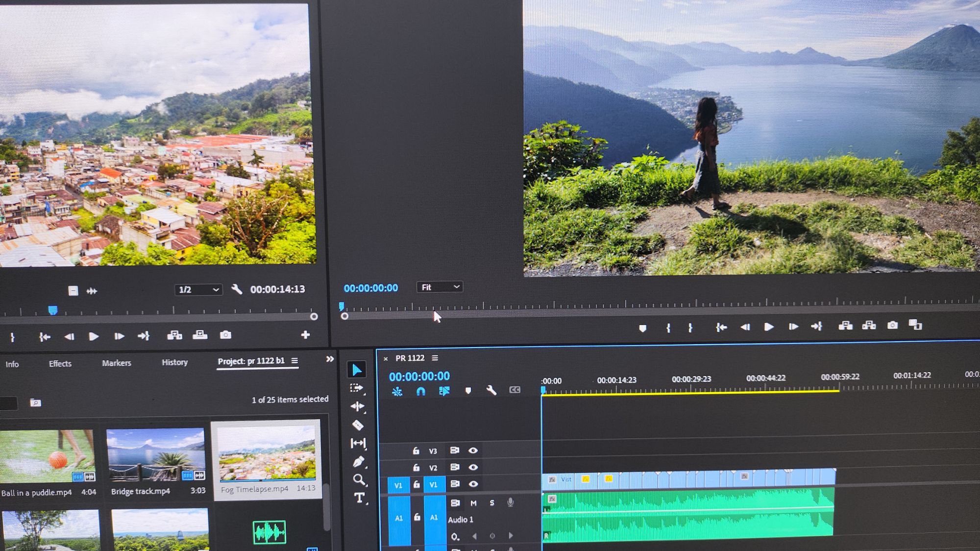The width and height of the screenshot is (980, 551).
Task: Click Lift button in Program monitor
Action: tap(845, 326)
